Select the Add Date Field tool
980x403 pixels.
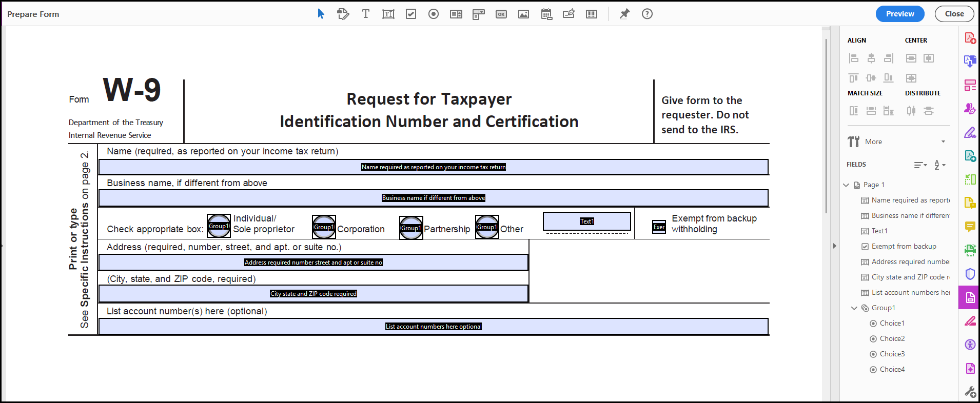[546, 14]
